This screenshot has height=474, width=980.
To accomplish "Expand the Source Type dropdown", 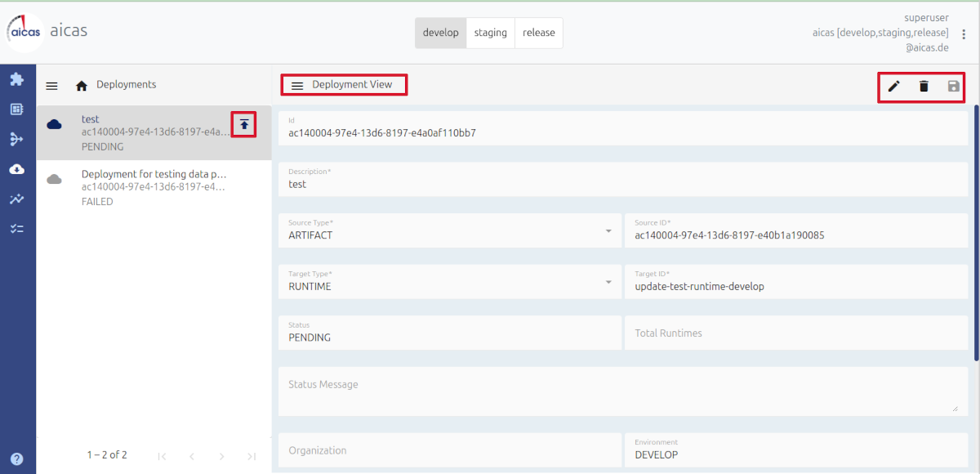I will pos(608,231).
